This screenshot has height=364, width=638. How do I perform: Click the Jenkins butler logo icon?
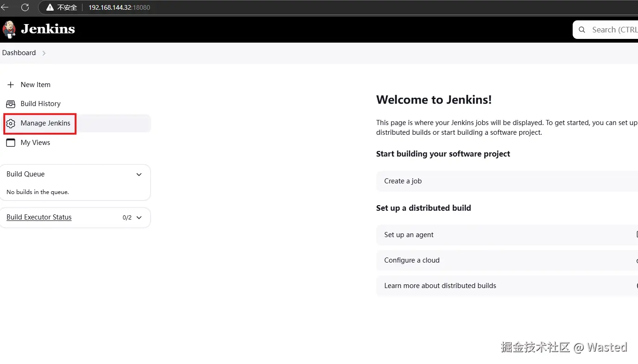(9, 29)
